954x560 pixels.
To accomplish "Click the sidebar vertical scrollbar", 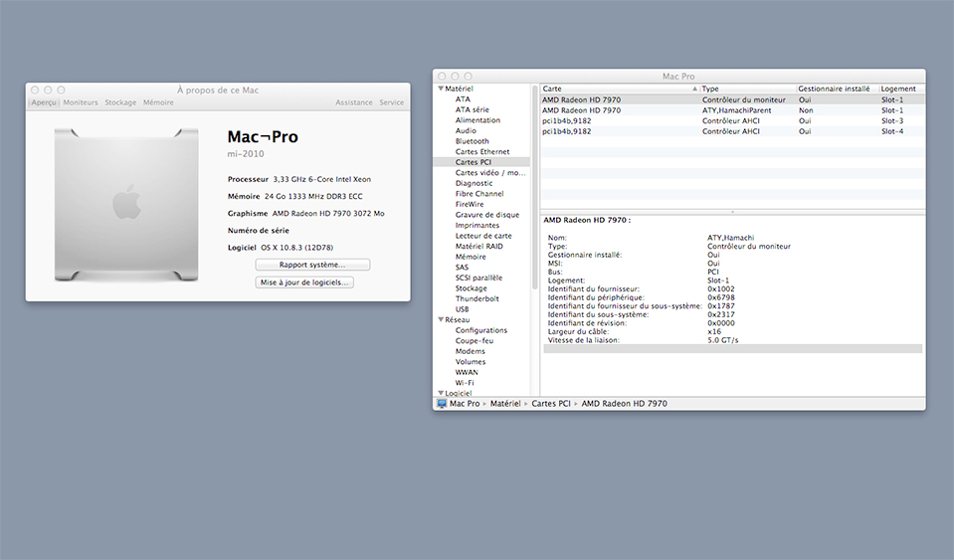I will point(535,189).
